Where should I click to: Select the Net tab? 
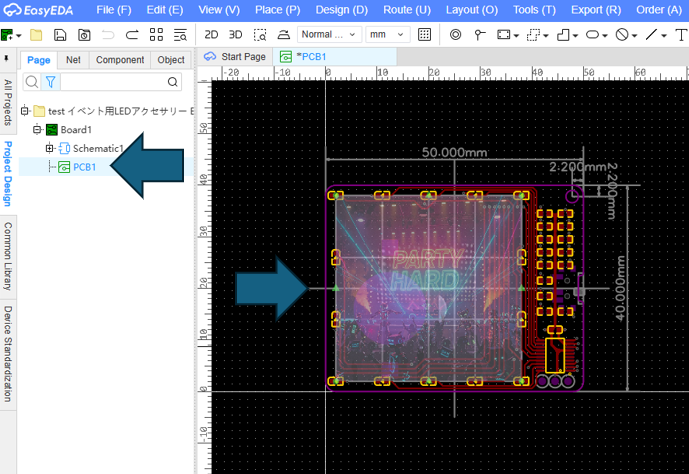73,60
